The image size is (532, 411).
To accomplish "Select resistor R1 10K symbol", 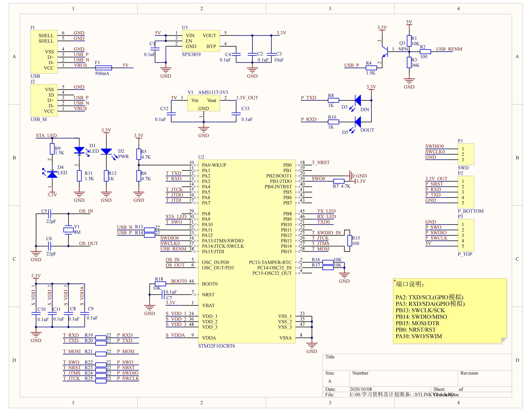I will click(409, 41).
